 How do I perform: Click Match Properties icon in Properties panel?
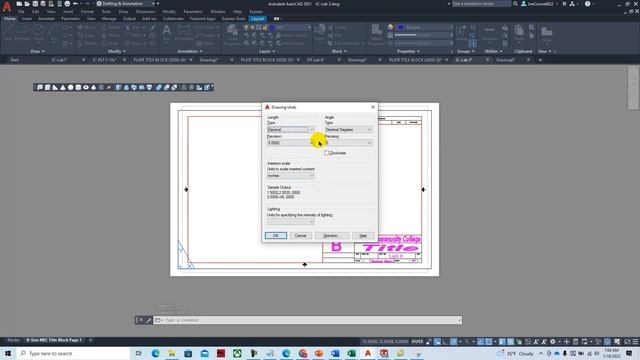[376, 34]
